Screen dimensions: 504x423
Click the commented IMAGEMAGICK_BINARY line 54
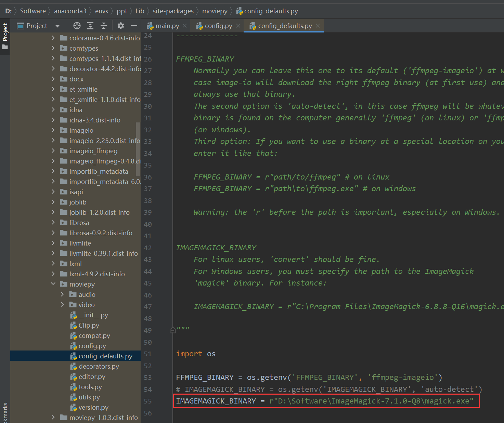[329, 389]
